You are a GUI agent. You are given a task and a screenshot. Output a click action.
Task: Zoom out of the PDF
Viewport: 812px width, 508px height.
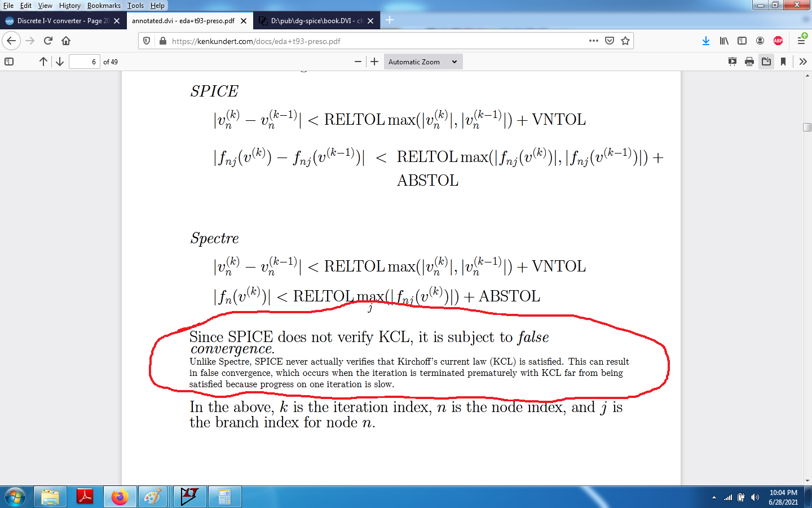pos(358,62)
